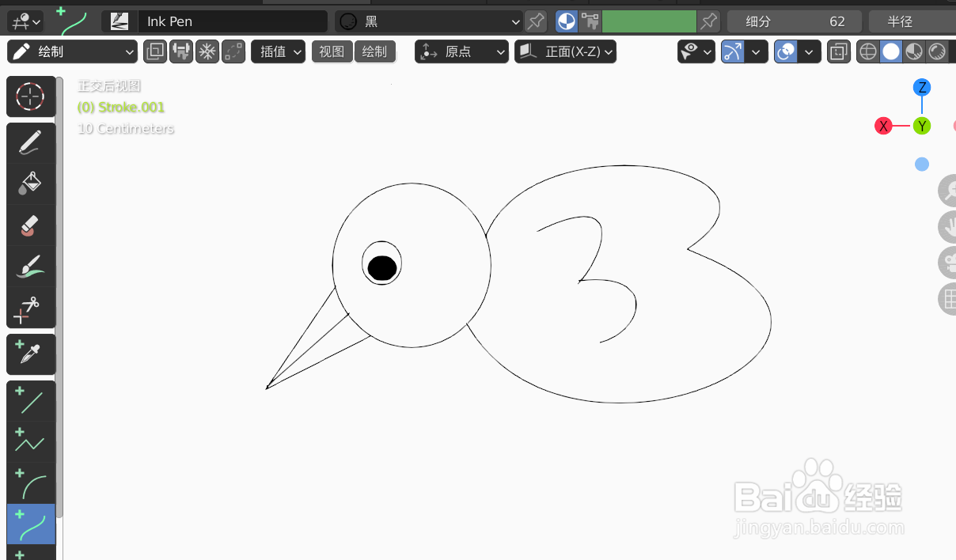Select Vertex Color mode icon
956x560 pixels.
pyautogui.click(x=590, y=21)
